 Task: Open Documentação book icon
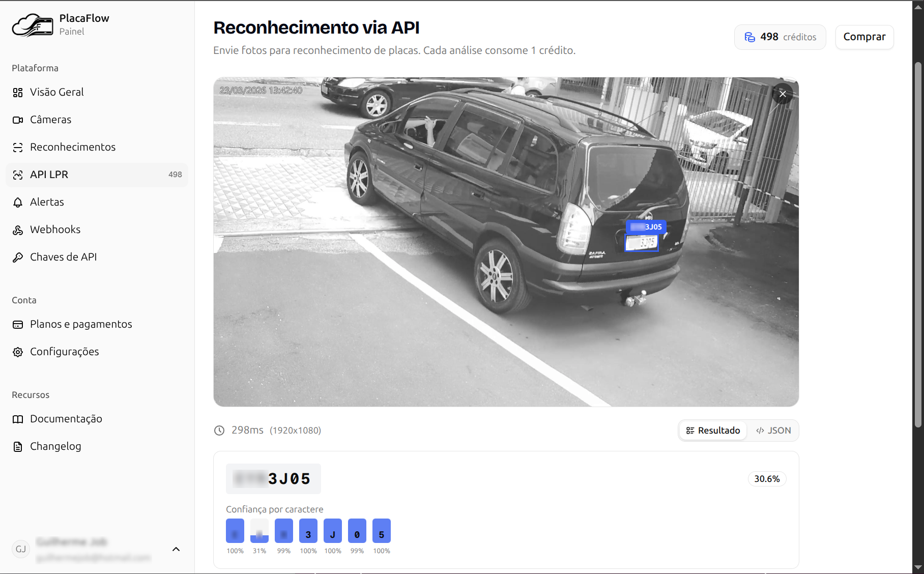click(18, 419)
